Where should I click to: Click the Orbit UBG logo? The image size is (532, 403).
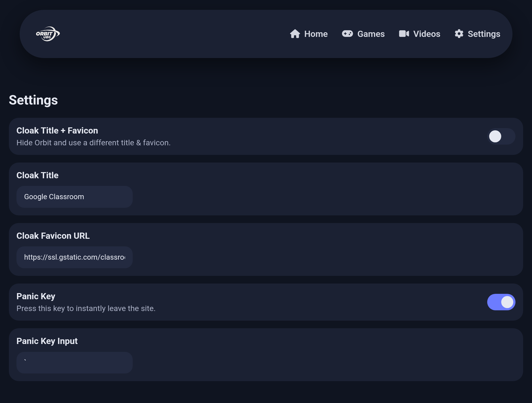coord(48,34)
